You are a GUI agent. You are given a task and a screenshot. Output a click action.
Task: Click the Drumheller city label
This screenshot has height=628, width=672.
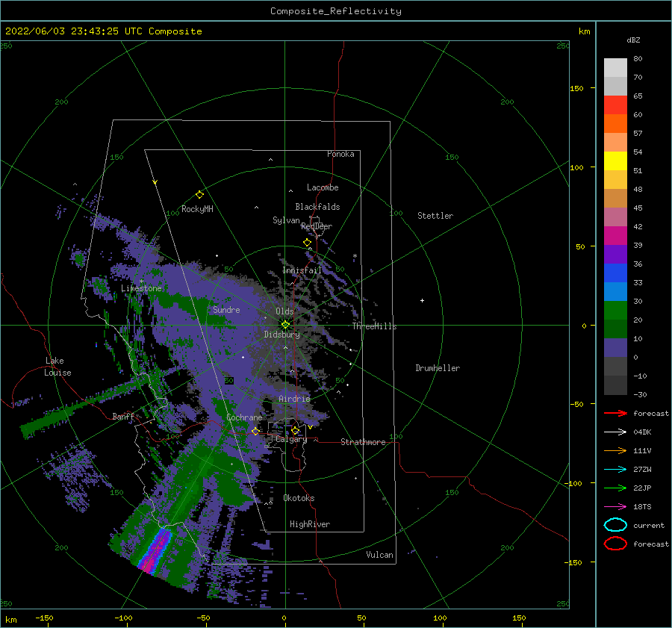pos(438,368)
